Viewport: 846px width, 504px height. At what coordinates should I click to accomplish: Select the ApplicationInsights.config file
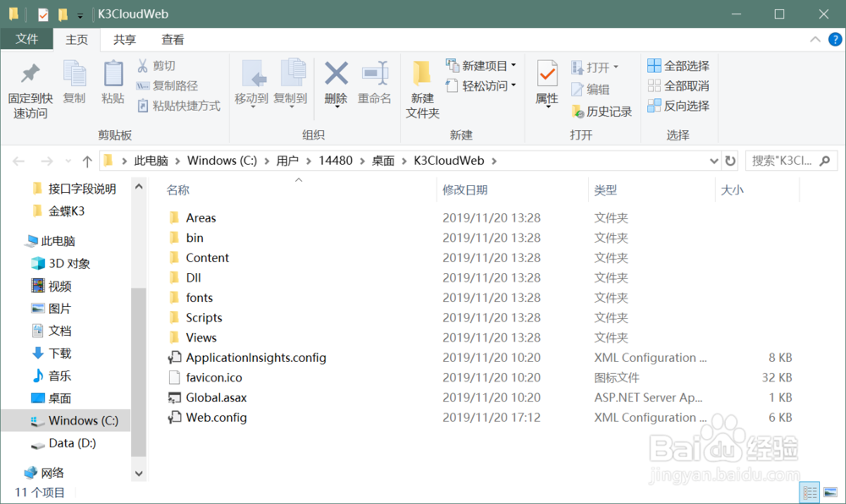(x=255, y=358)
